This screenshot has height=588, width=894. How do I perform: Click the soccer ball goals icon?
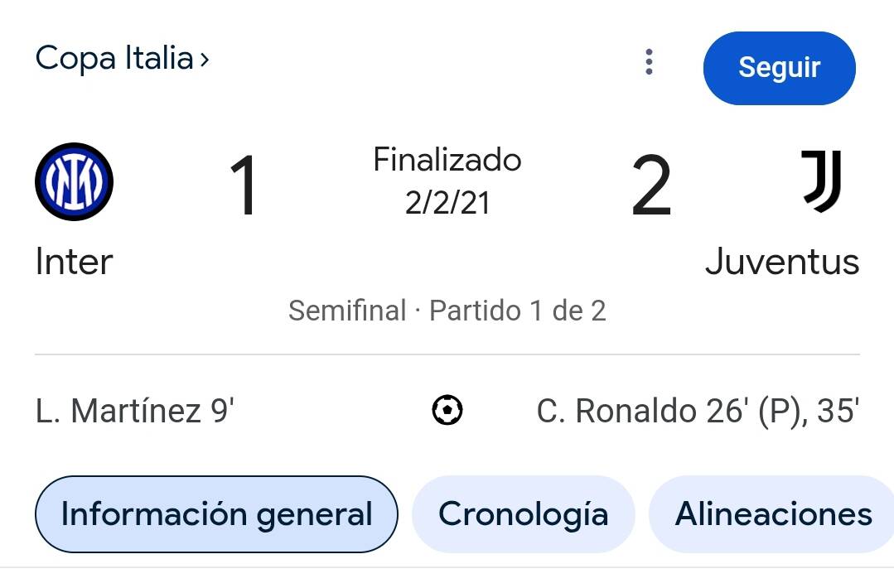coord(447,410)
